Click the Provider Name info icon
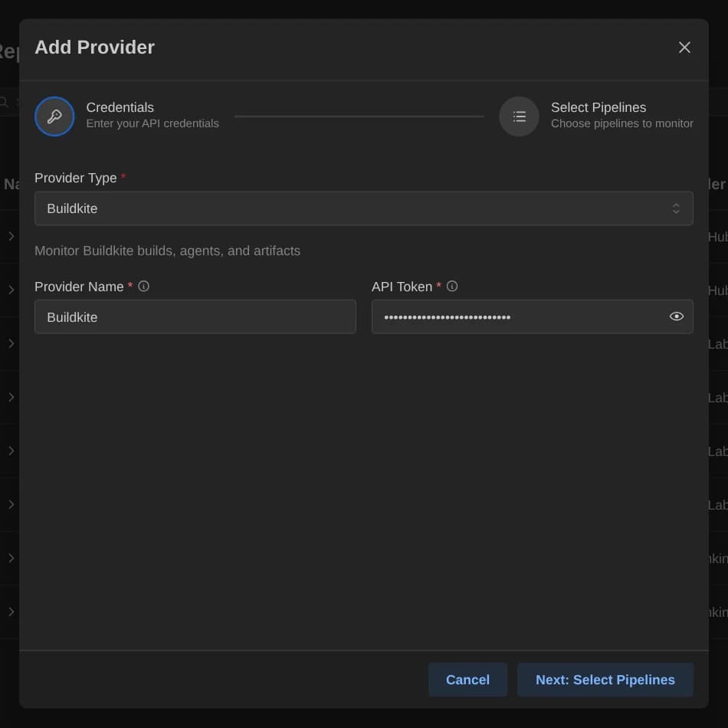The width and height of the screenshot is (728, 728). (x=143, y=286)
